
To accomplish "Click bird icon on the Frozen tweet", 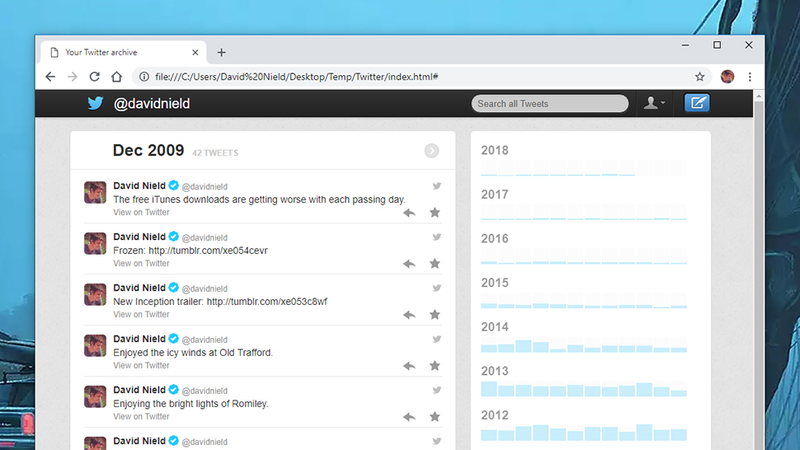I will [437, 237].
